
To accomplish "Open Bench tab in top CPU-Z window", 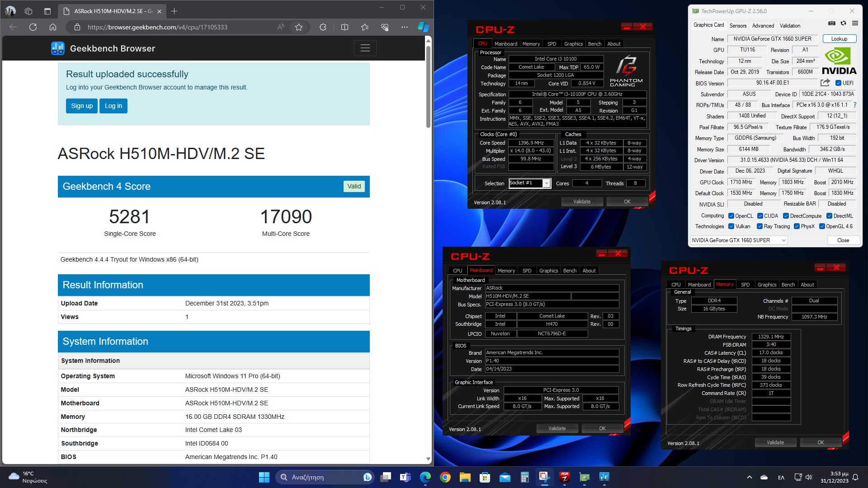I will [594, 44].
